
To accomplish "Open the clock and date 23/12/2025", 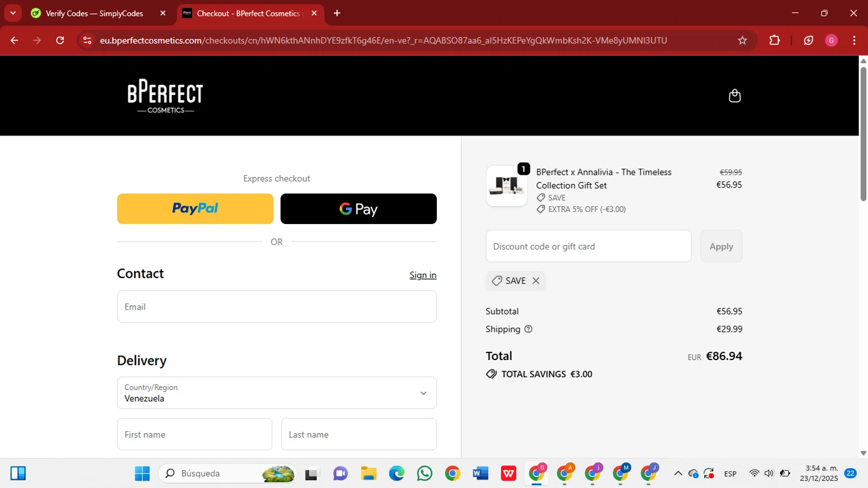I will click(x=819, y=473).
